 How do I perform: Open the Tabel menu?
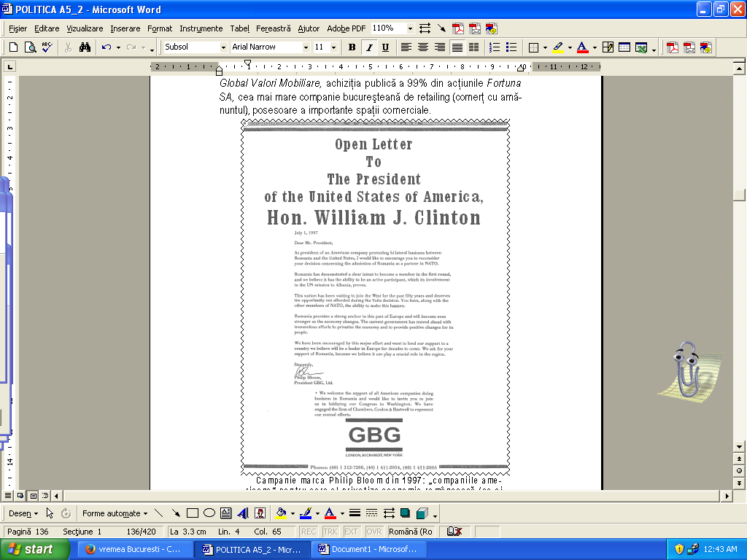coord(239,28)
